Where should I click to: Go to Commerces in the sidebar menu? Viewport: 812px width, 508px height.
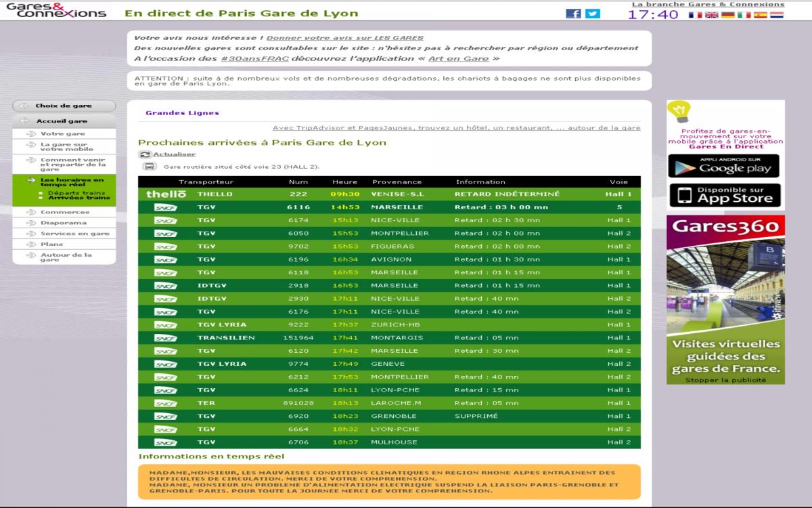(64, 212)
